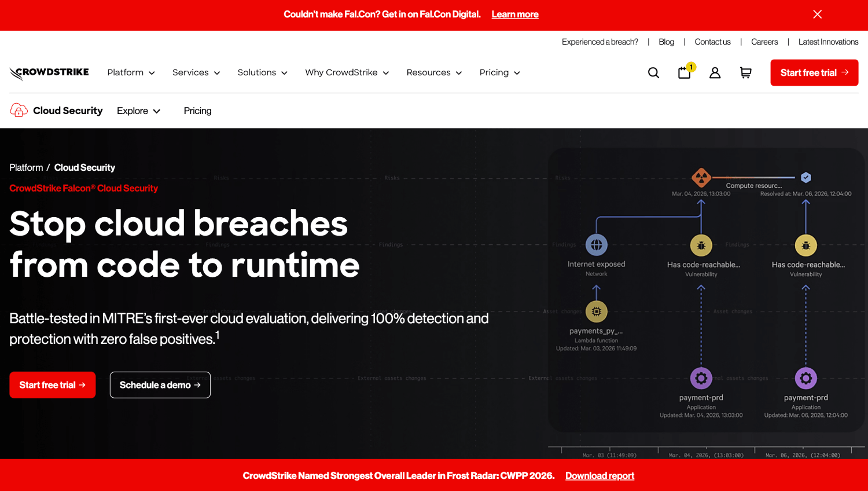Image resolution: width=868 pixels, height=491 pixels.
Task: Click timeline marker Mar. 06, 2026 (12:04:00)
Action: [803, 455]
